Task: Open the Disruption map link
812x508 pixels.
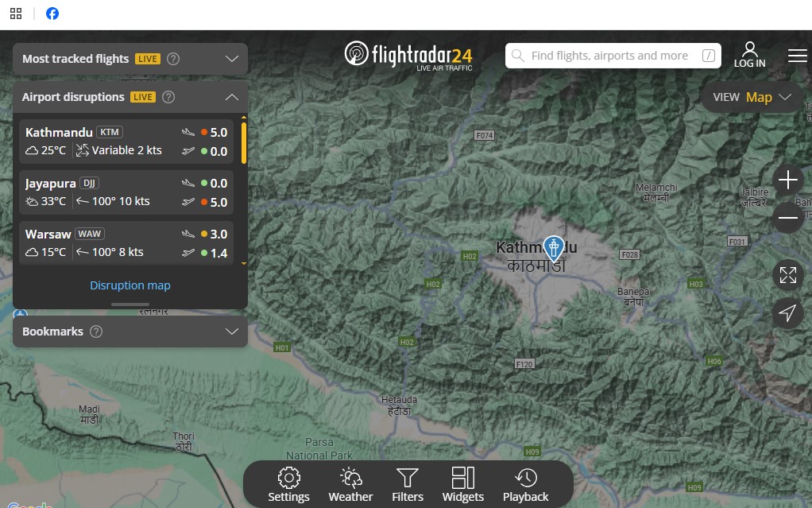Action: [130, 285]
